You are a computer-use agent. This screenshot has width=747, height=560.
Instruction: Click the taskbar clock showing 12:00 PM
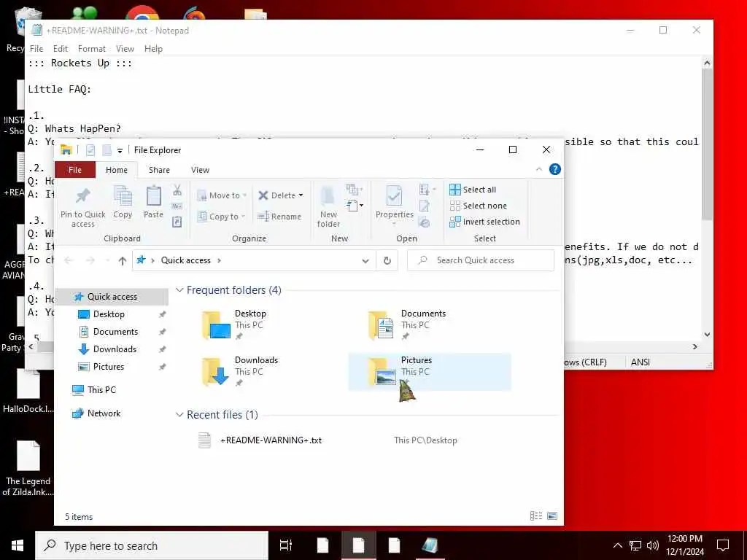(684, 545)
